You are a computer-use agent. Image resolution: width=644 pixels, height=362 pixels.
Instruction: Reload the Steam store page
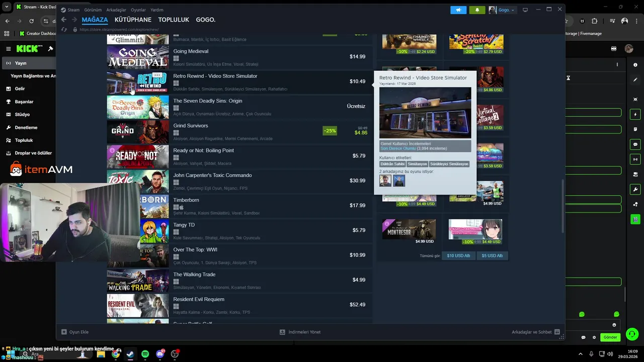[64, 29]
